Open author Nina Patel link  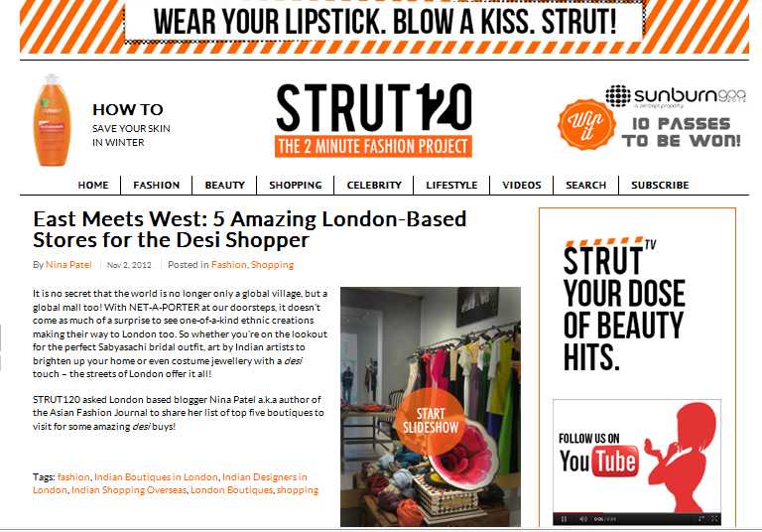[x=68, y=265]
